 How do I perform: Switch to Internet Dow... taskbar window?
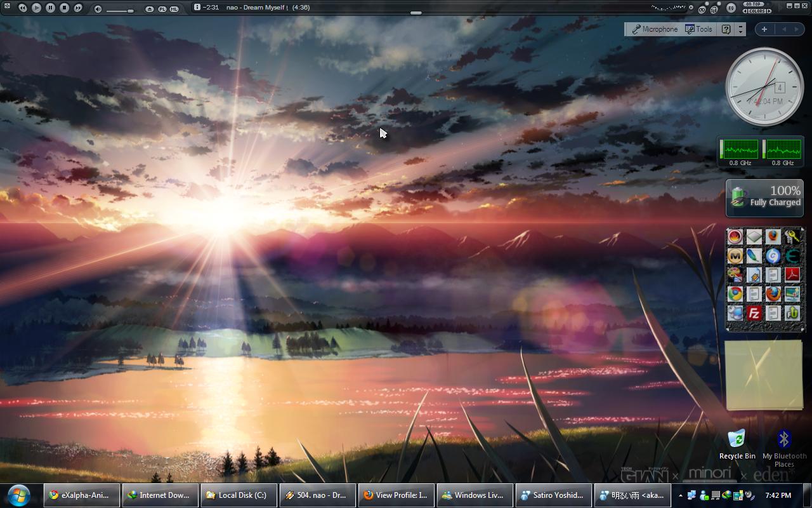(159, 495)
